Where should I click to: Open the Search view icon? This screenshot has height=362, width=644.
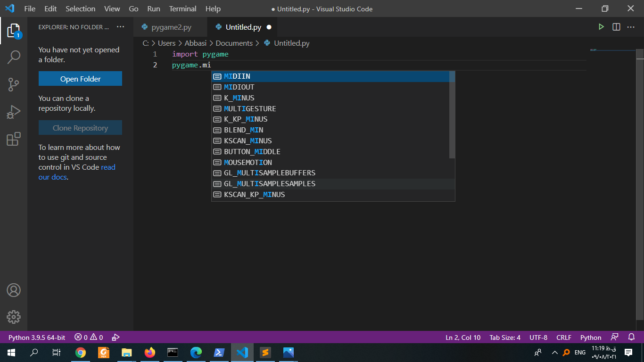(x=14, y=58)
